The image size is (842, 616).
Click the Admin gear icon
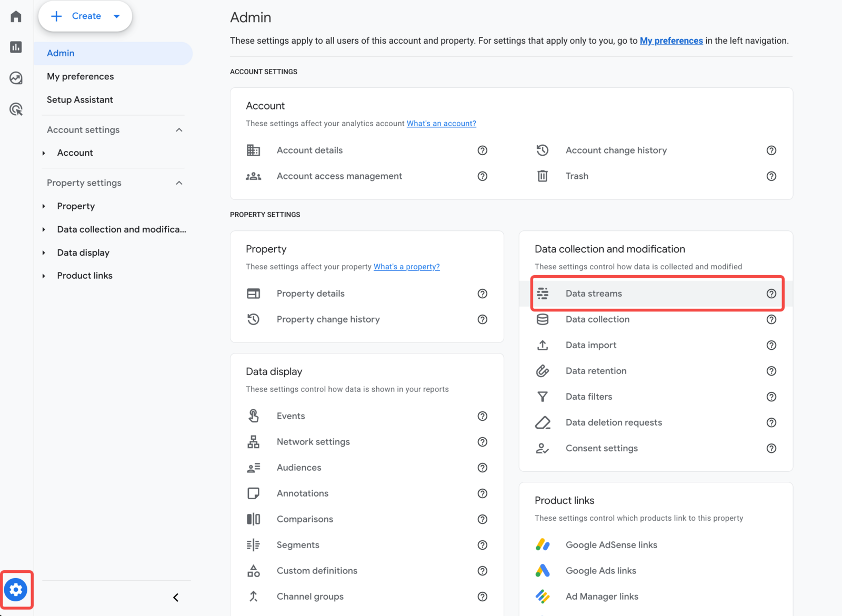[x=16, y=590]
